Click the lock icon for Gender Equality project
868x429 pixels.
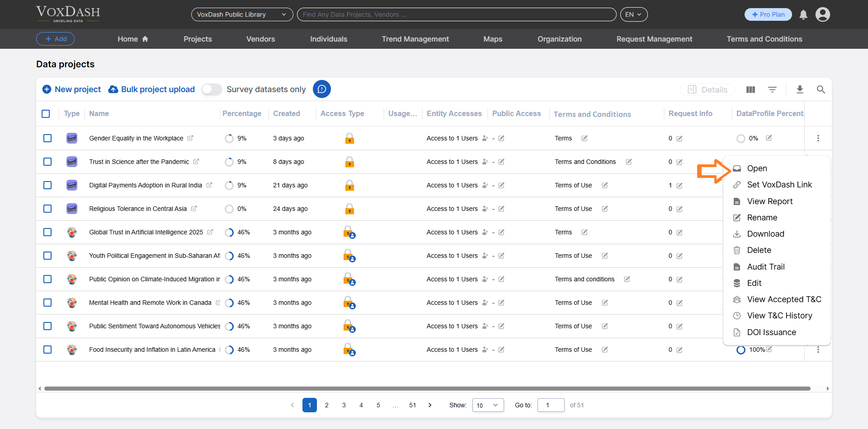pyautogui.click(x=350, y=139)
